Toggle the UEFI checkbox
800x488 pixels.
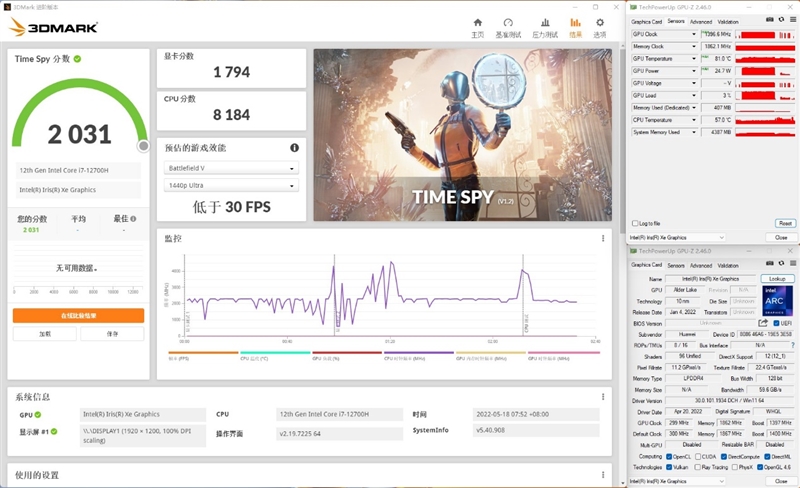click(x=776, y=323)
